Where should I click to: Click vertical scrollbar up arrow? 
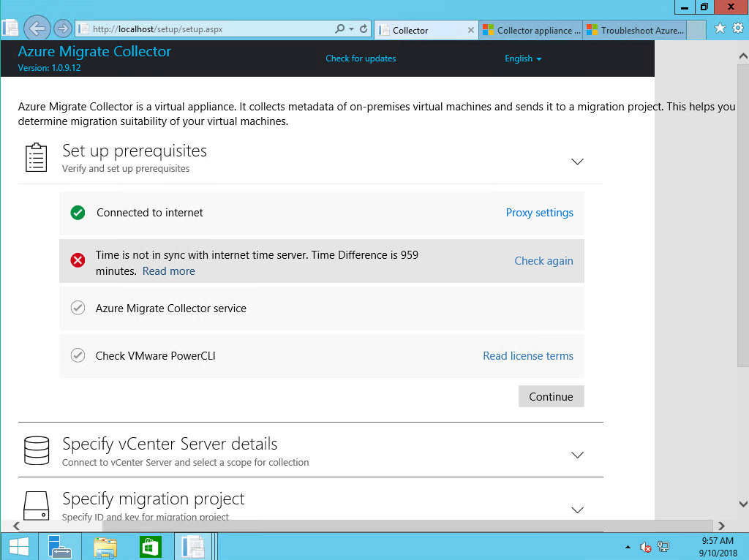[743, 56]
